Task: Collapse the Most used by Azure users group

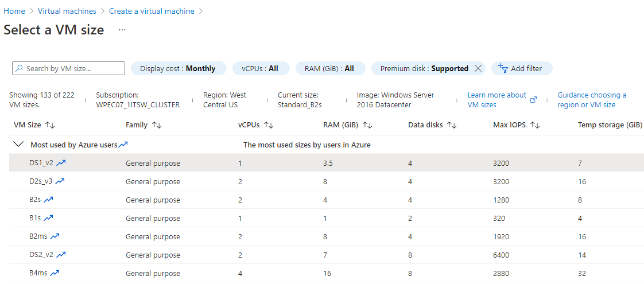Action: (18, 144)
